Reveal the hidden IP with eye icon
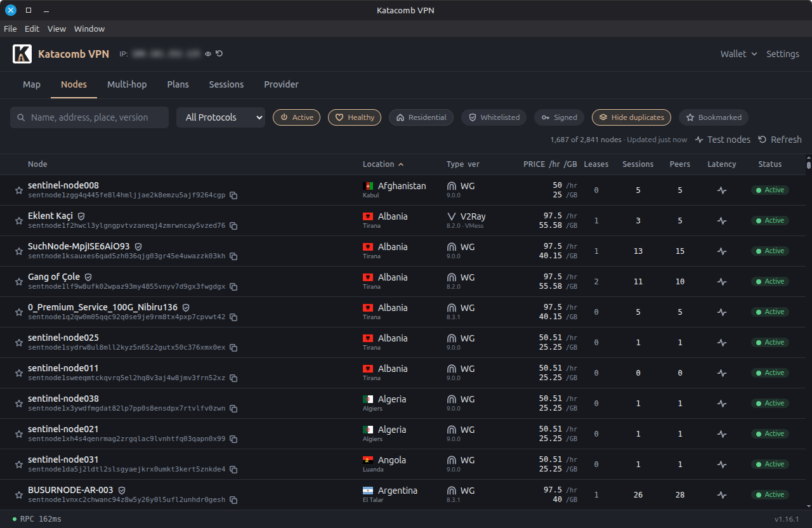The image size is (812, 528). 207,54
